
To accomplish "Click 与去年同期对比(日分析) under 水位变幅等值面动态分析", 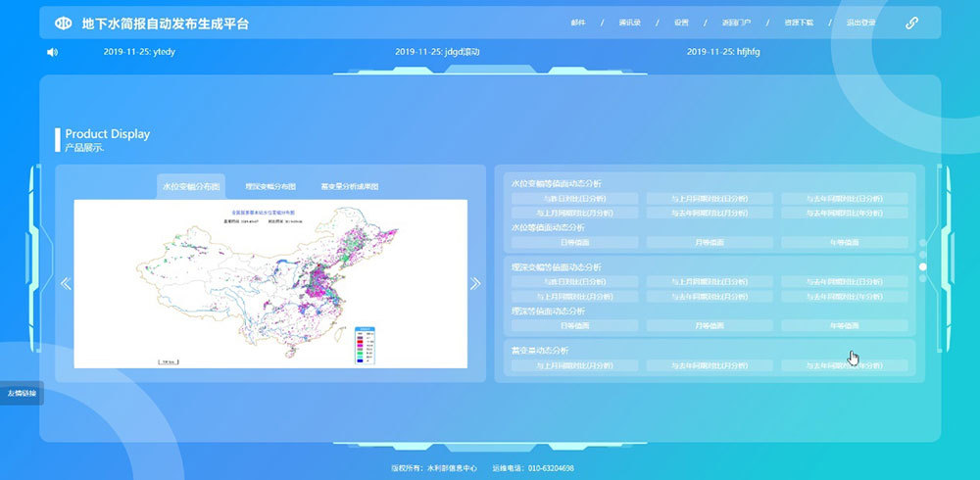I will click(845, 198).
